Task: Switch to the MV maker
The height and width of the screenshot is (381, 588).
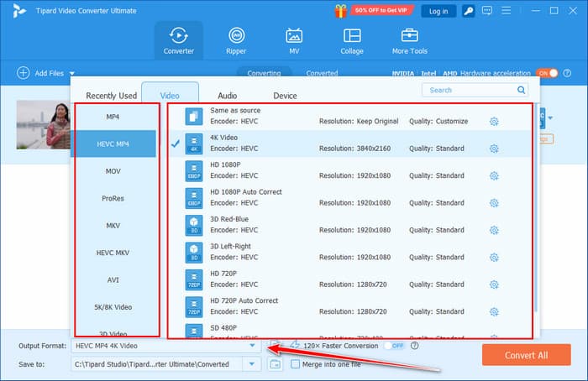Action: click(294, 40)
